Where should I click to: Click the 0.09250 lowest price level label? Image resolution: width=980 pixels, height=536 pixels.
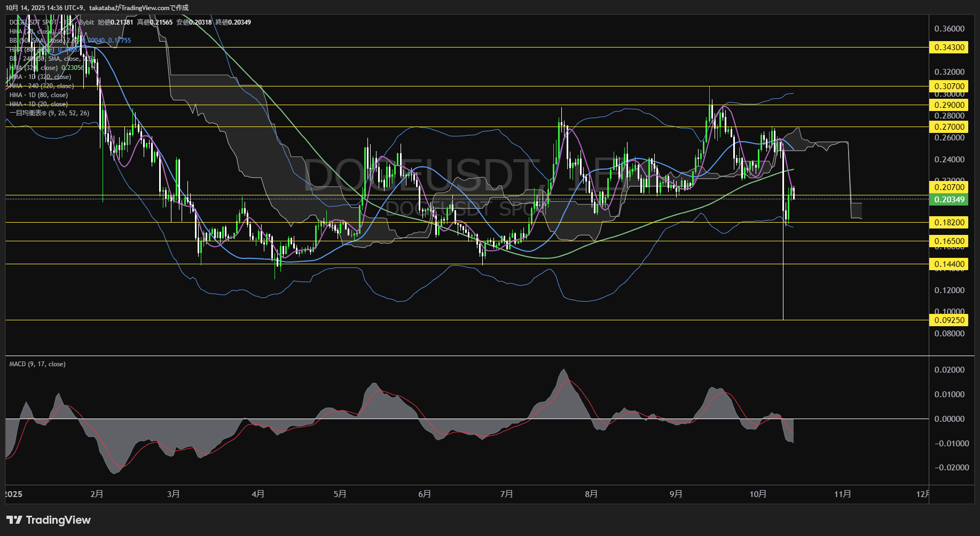tap(949, 320)
